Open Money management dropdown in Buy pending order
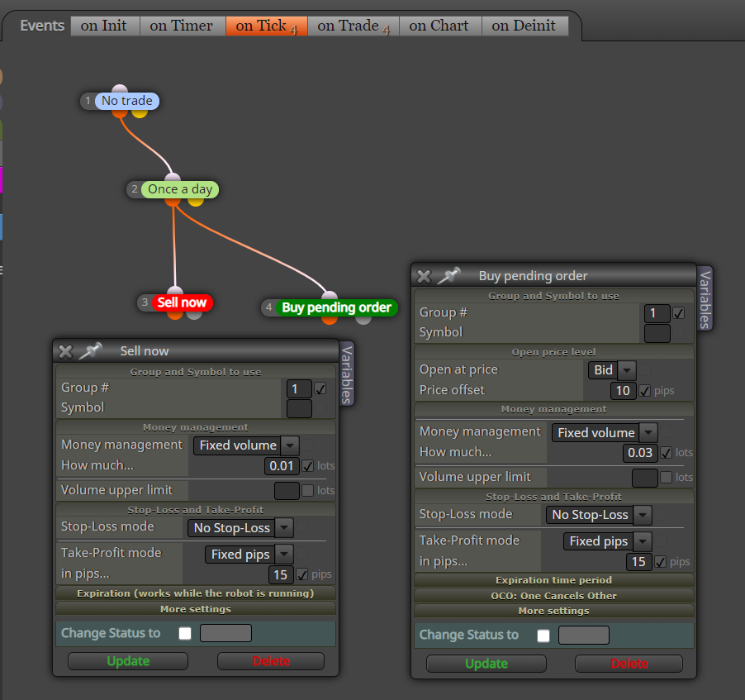 (605, 433)
